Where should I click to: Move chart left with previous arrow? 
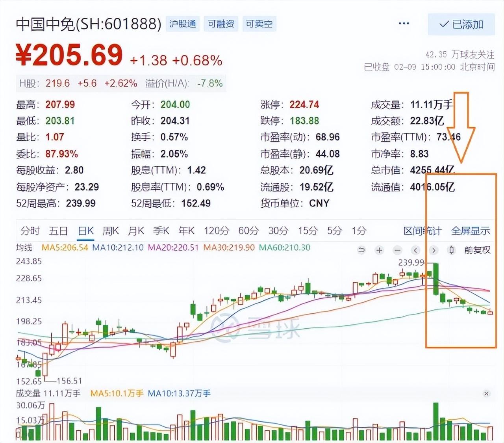click(x=415, y=250)
